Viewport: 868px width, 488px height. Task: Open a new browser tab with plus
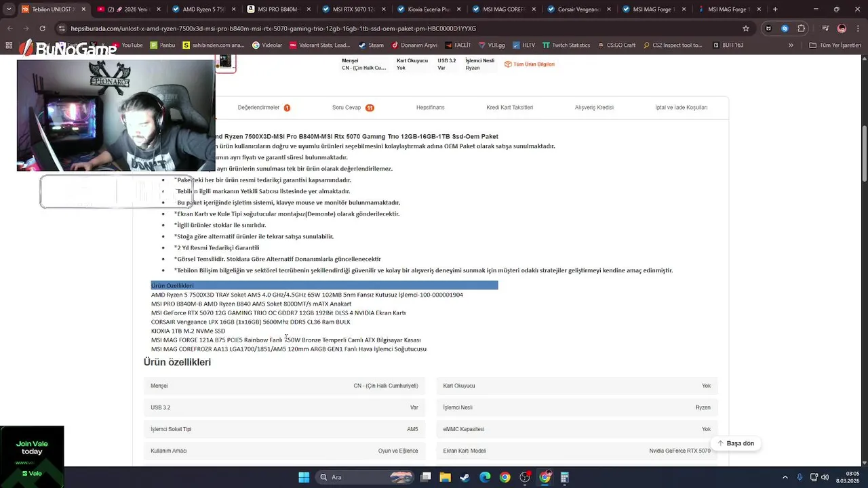click(775, 9)
